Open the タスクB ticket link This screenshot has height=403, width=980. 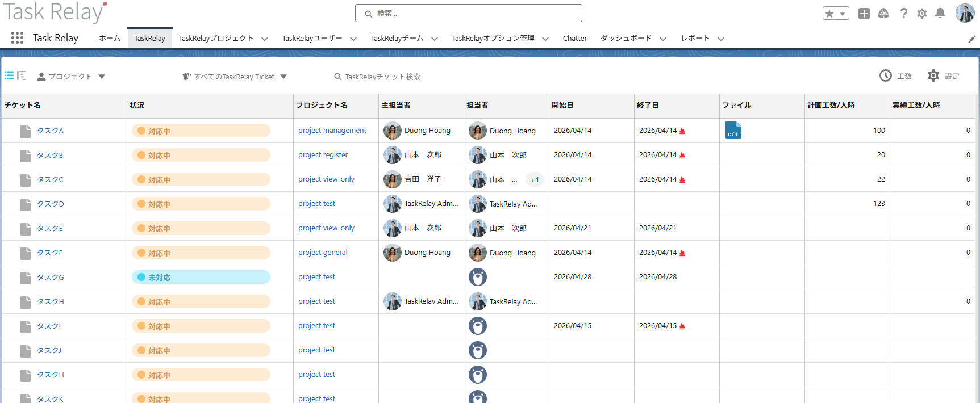pyautogui.click(x=50, y=155)
